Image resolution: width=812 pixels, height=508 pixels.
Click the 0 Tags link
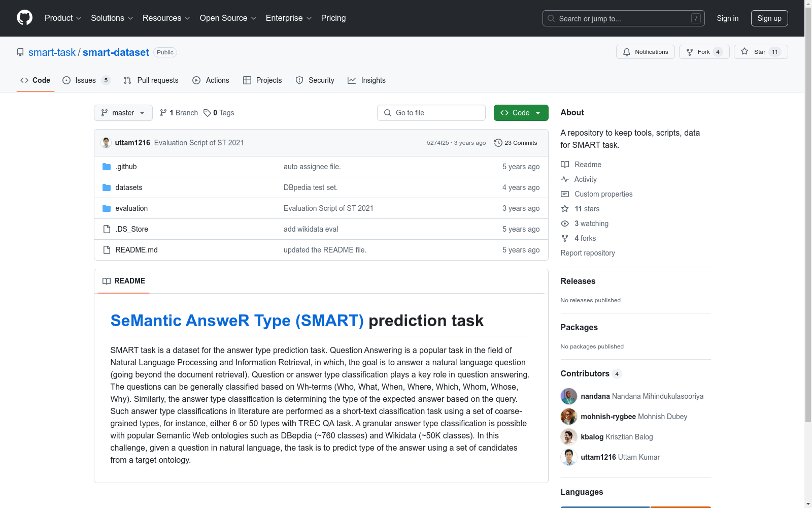219,113
